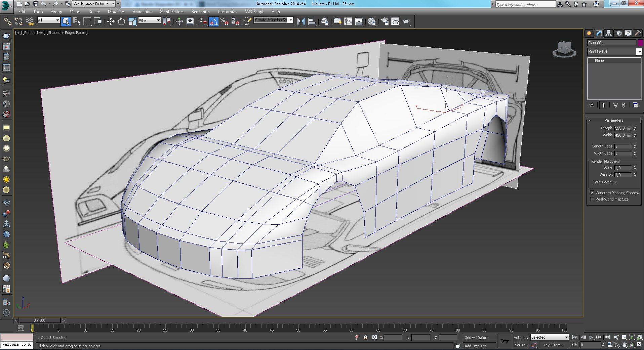Activate the Select and Rotate tool

tap(121, 21)
